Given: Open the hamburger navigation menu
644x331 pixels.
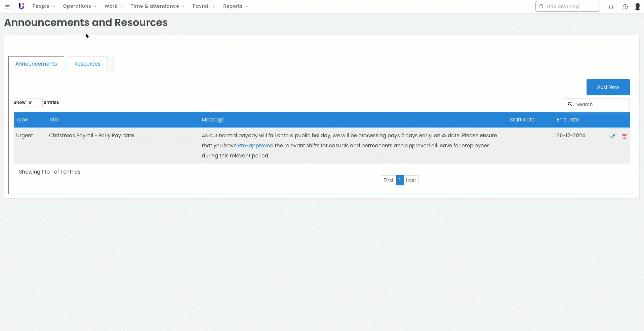Looking at the screenshot, I should (7, 7).
